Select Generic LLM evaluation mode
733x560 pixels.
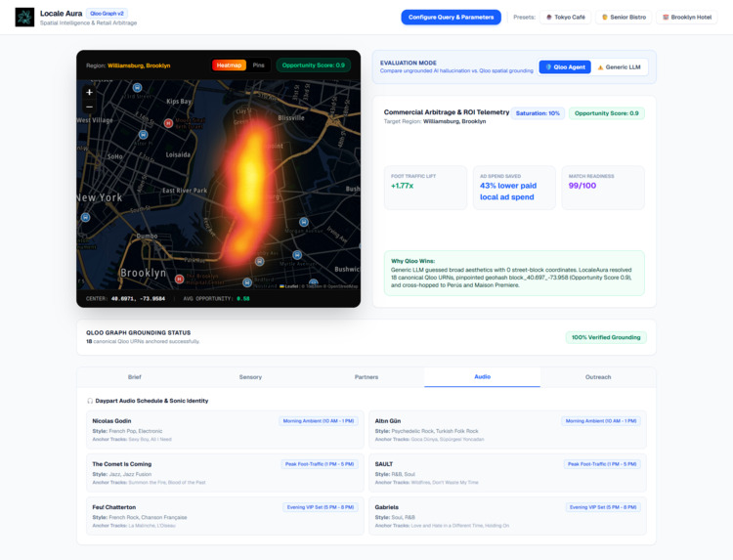[x=619, y=66]
